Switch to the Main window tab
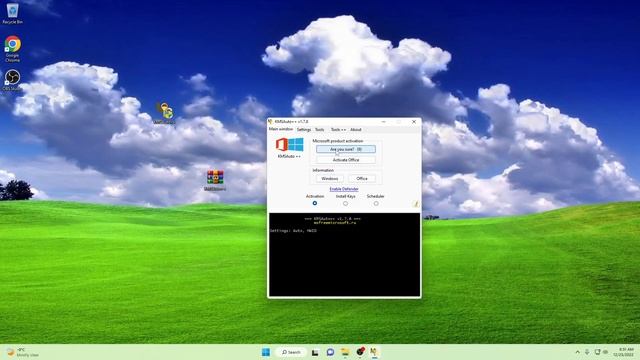The height and width of the screenshot is (360, 640). (281, 129)
